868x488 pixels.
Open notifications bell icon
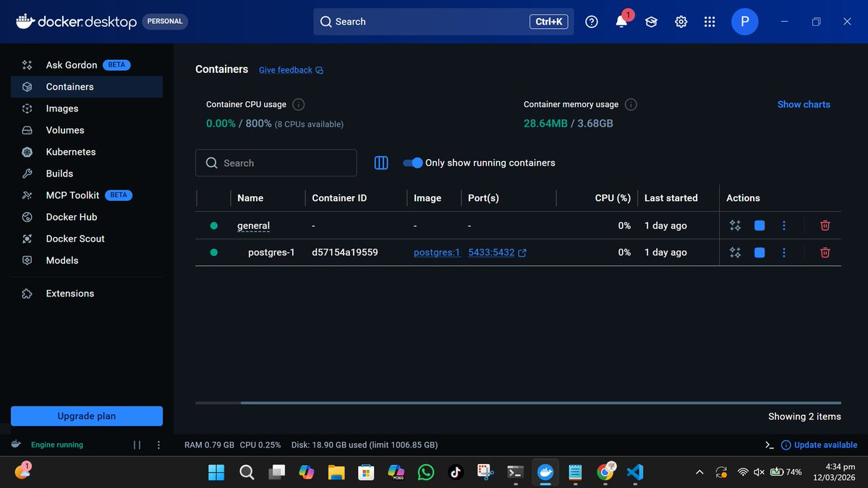click(x=621, y=22)
